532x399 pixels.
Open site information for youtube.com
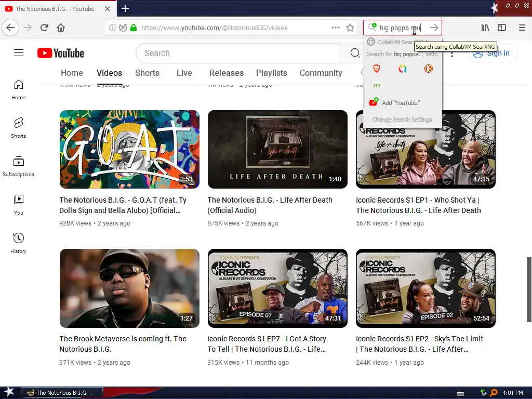pos(112,28)
